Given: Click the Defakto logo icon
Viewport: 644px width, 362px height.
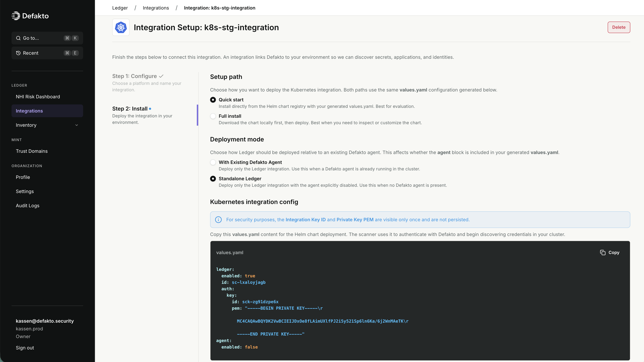Looking at the screenshot, I should [x=16, y=16].
